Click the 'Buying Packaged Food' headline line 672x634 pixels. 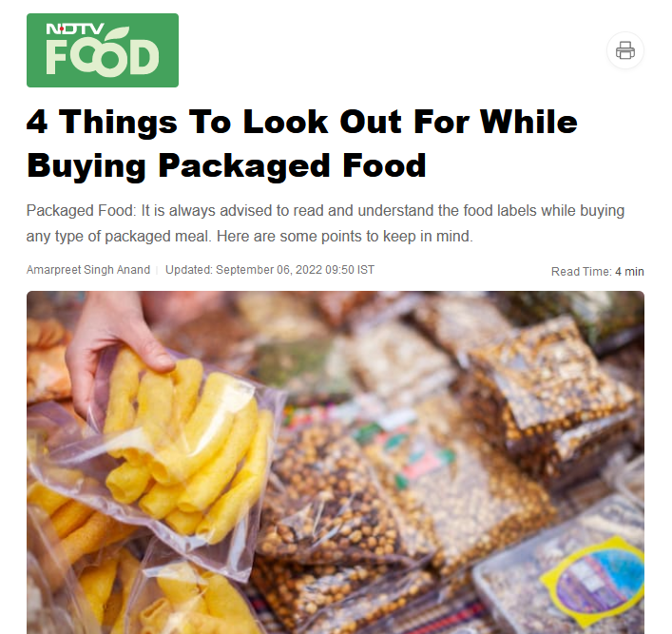tap(226, 165)
